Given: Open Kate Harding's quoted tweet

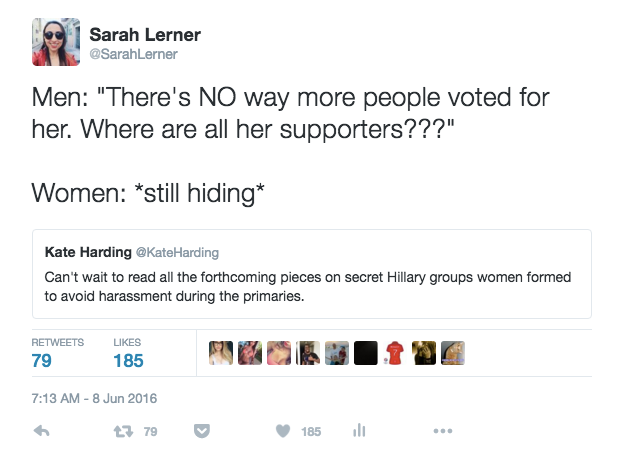Looking at the screenshot, I should point(310,284).
